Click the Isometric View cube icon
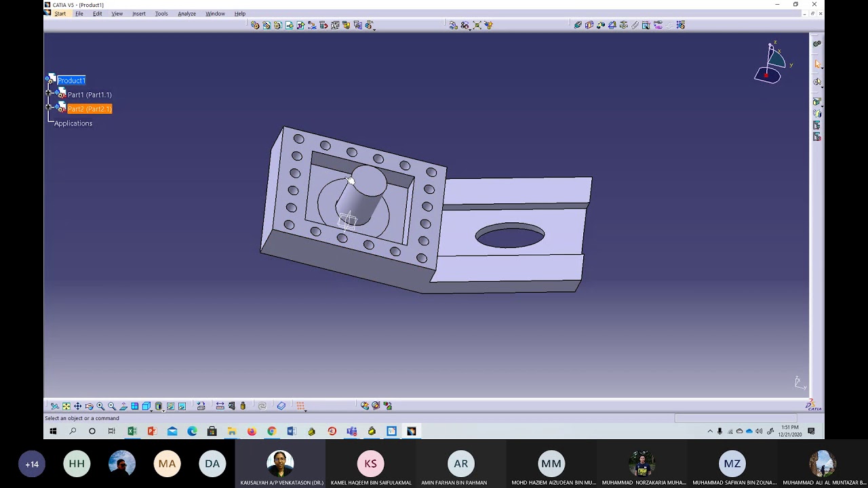 point(146,406)
